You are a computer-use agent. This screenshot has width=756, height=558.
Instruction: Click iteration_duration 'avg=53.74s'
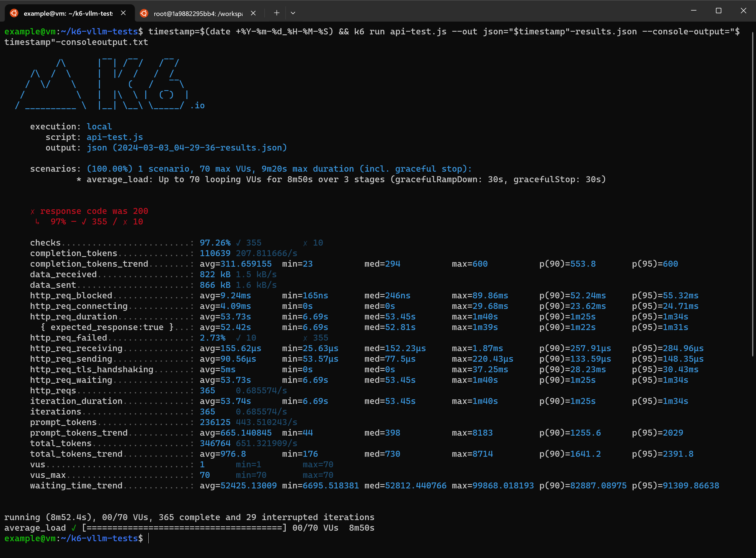pos(225,401)
